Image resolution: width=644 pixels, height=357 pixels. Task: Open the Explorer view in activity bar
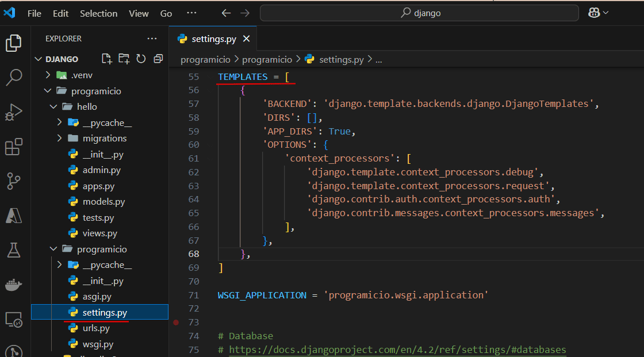[14, 43]
